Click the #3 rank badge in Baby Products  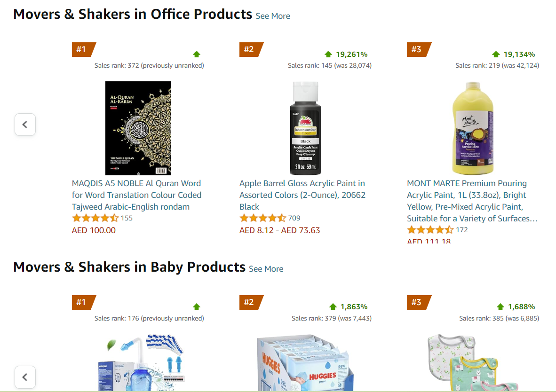click(x=417, y=302)
